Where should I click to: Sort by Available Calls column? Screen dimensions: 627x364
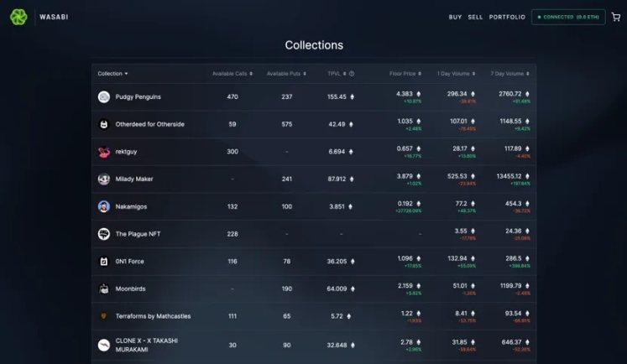[233, 74]
